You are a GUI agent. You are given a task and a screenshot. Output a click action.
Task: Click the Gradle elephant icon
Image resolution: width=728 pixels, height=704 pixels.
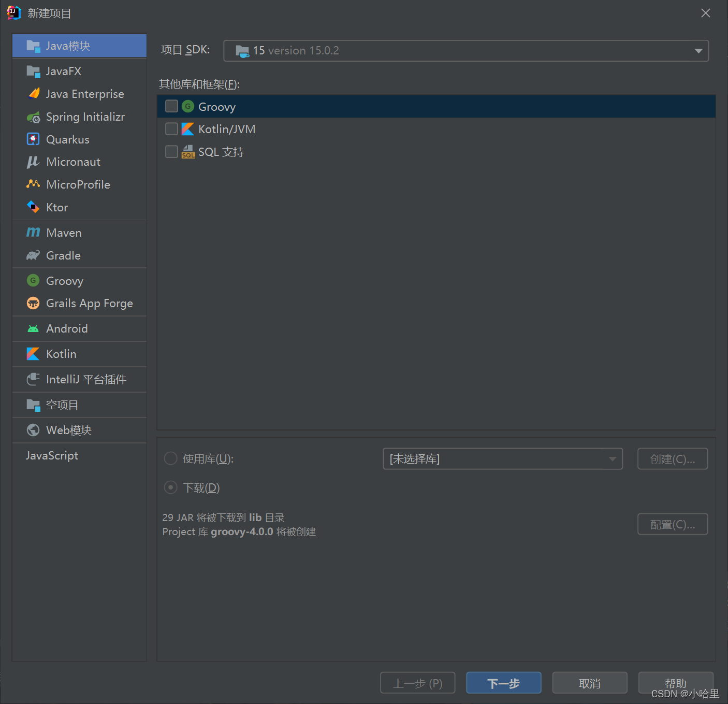(x=33, y=255)
